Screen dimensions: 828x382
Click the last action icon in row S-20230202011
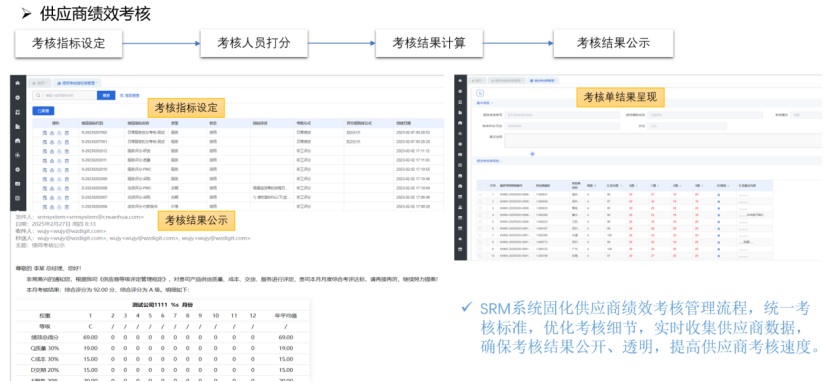coord(67,160)
